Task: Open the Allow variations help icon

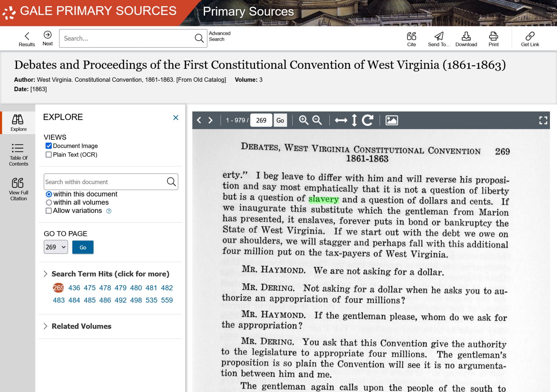Action: [109, 211]
